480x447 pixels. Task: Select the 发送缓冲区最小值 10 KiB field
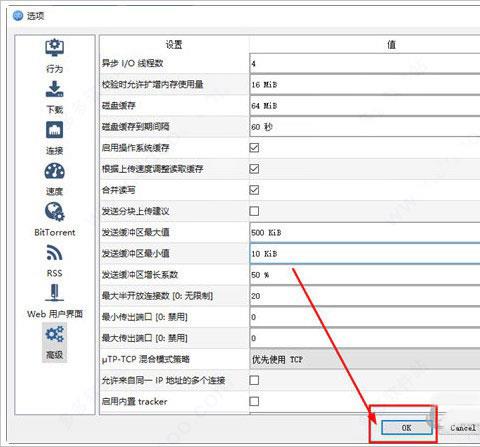click(365, 254)
